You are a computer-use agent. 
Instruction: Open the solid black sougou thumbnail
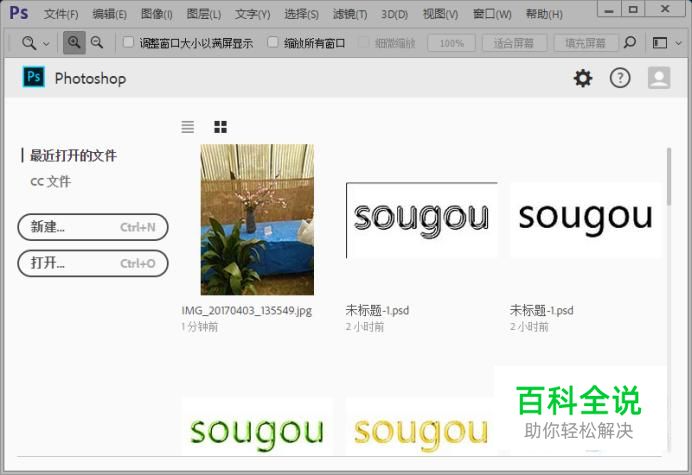[x=586, y=220]
